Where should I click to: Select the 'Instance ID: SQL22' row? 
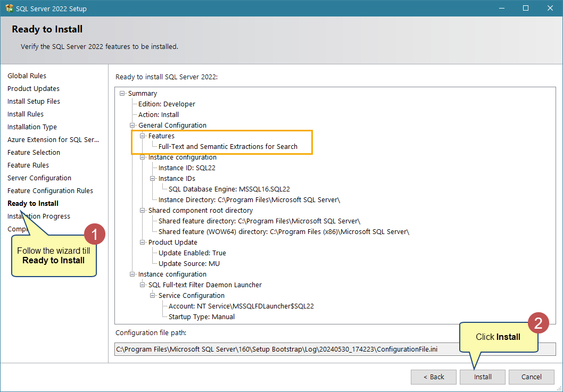(x=187, y=168)
